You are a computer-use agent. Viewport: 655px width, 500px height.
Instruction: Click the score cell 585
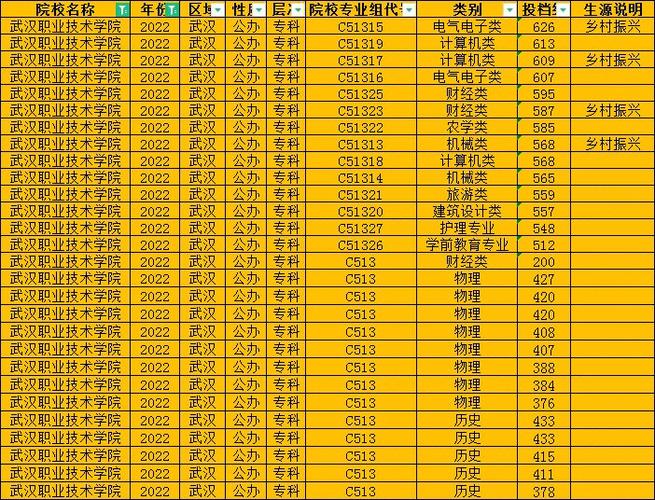(x=544, y=127)
